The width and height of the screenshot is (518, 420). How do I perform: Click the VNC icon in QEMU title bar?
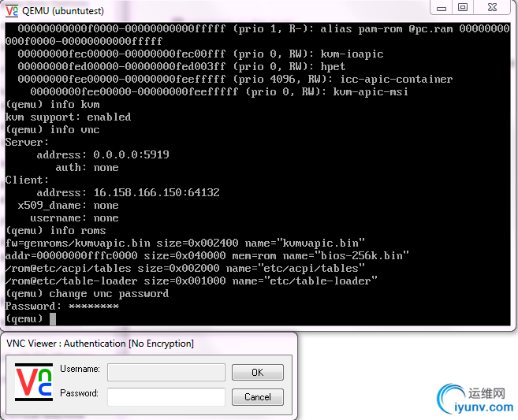pos(12,10)
